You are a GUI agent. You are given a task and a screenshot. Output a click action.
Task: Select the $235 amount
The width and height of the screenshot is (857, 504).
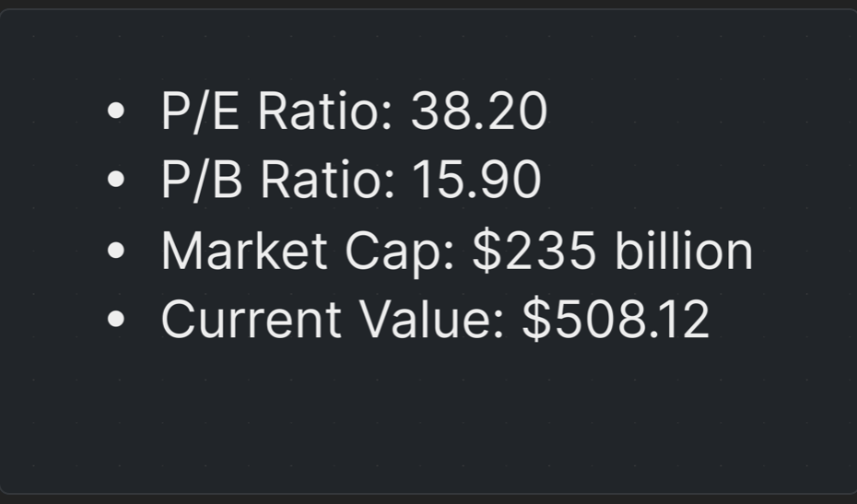(x=534, y=251)
